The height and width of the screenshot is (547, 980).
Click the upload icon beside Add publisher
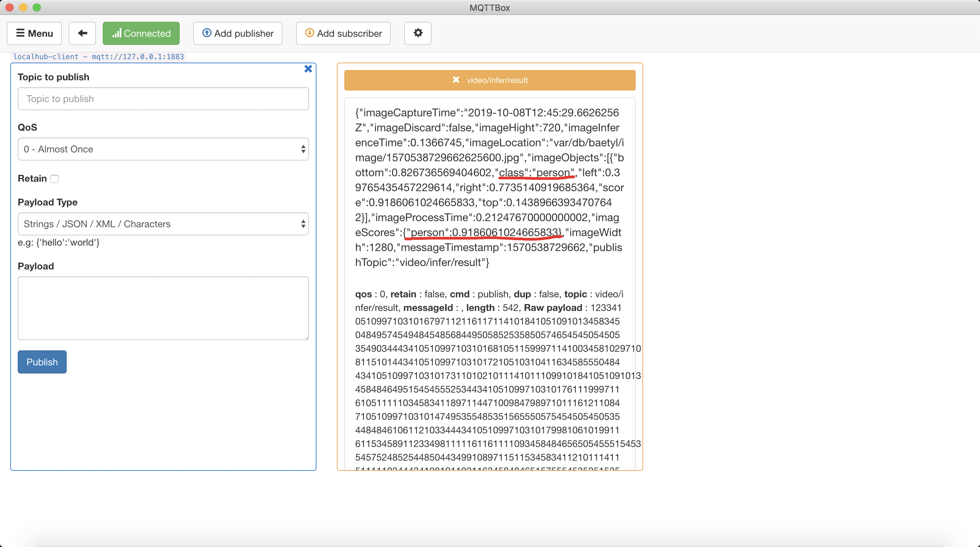207,33
